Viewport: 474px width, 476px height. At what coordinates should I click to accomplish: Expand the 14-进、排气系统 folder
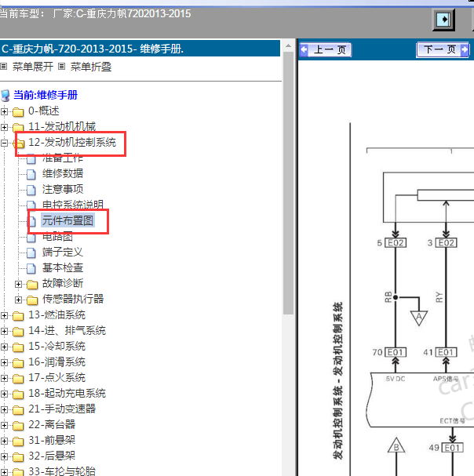pos(4,331)
